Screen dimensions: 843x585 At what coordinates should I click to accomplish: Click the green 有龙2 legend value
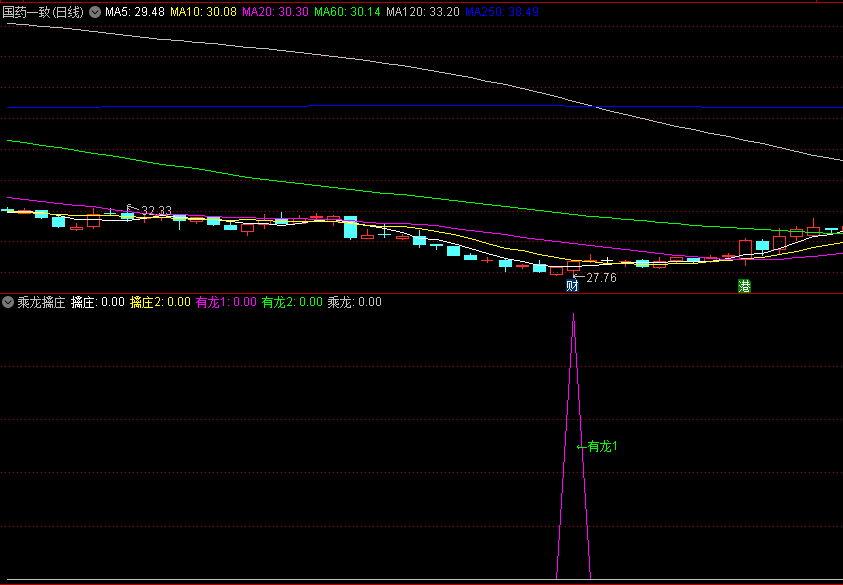coord(292,302)
